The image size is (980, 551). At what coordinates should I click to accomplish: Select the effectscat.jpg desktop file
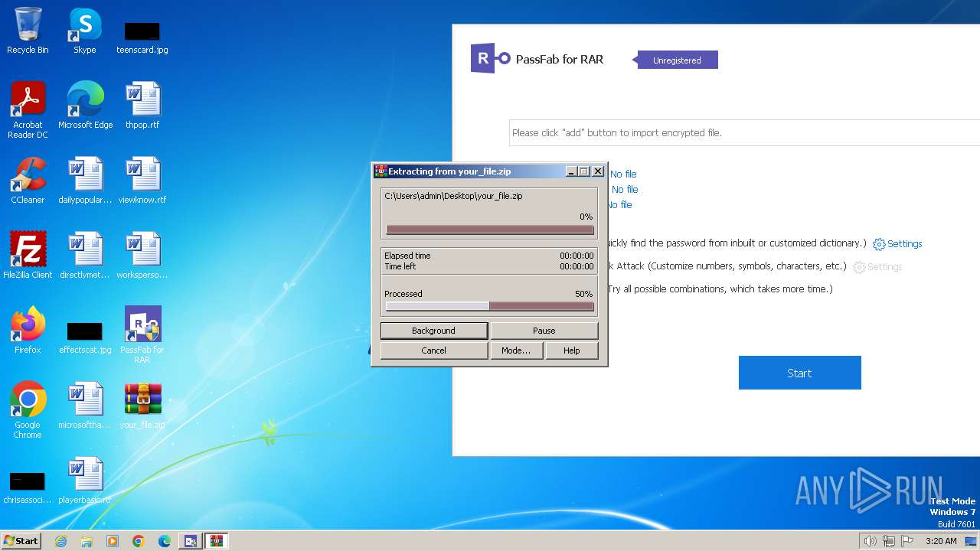[85, 338]
